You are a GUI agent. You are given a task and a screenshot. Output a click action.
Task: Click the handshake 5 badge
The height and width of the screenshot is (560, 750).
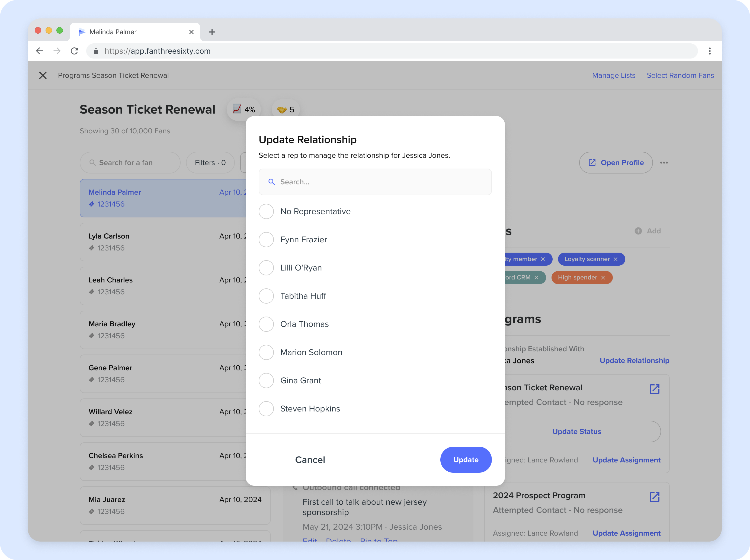[286, 110]
